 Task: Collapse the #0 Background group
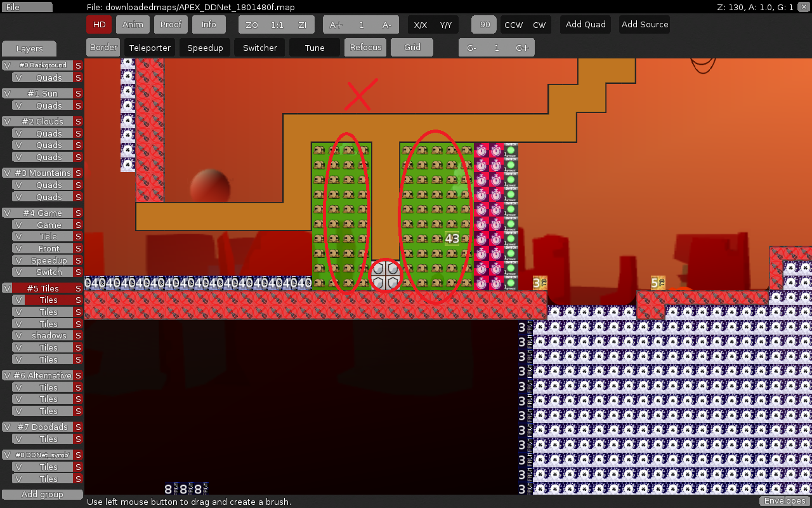(x=43, y=65)
